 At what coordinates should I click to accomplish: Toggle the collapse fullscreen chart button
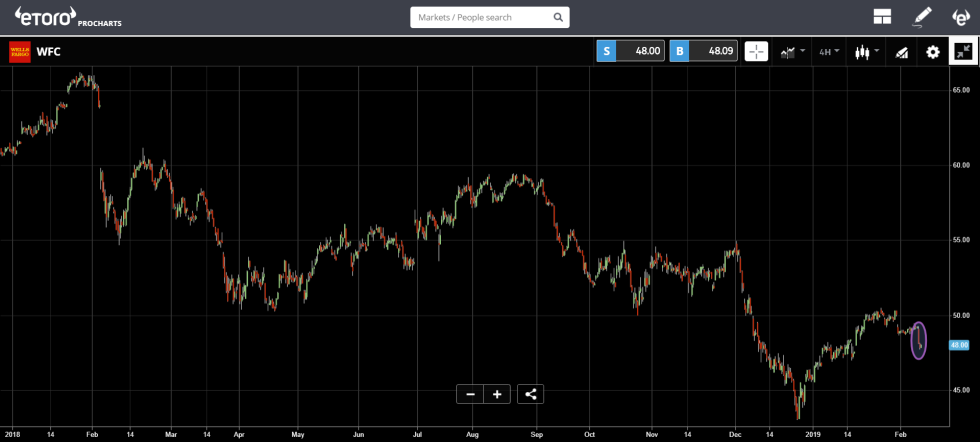(x=963, y=51)
